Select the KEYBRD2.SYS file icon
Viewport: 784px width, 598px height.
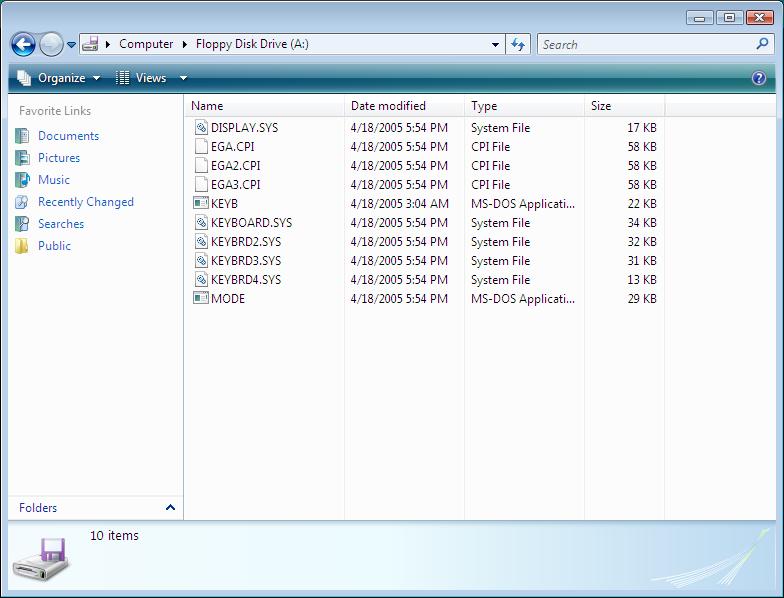201,242
